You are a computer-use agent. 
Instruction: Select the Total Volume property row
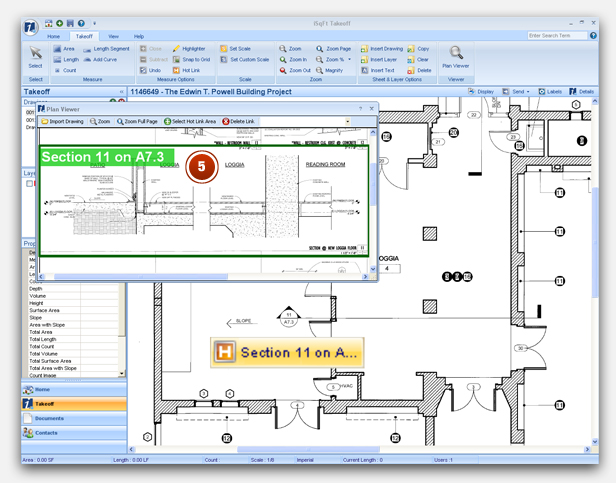73,354
